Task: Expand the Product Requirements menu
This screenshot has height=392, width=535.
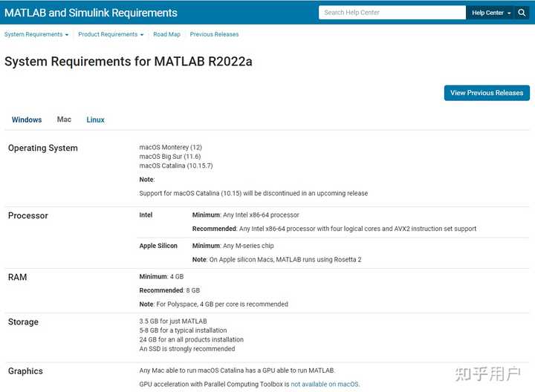Action: 111,34
